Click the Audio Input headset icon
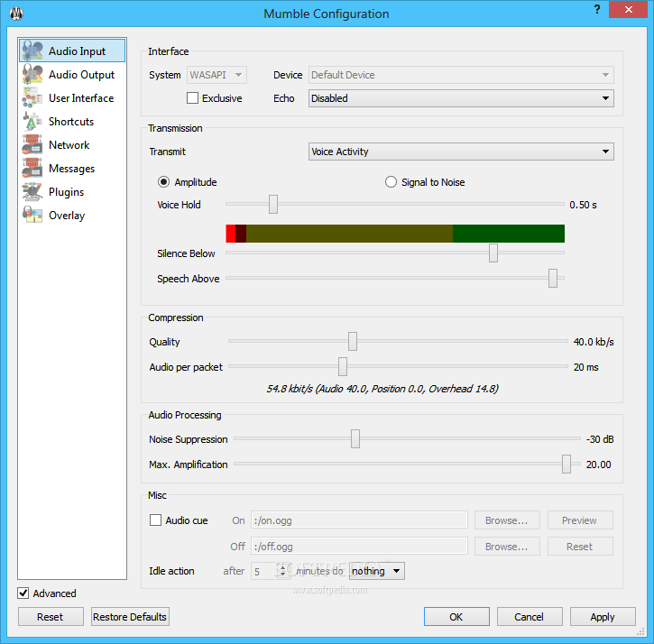Image resolution: width=654 pixels, height=644 pixels. point(32,51)
